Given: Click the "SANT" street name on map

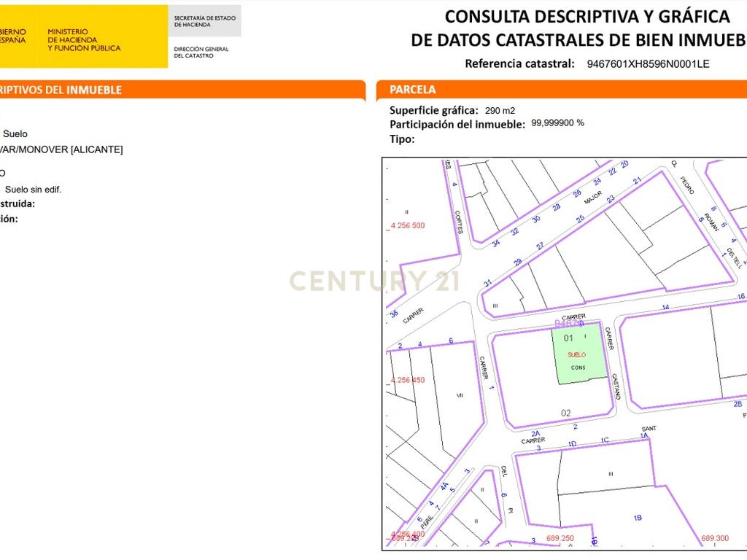Looking at the screenshot, I should [649, 429].
